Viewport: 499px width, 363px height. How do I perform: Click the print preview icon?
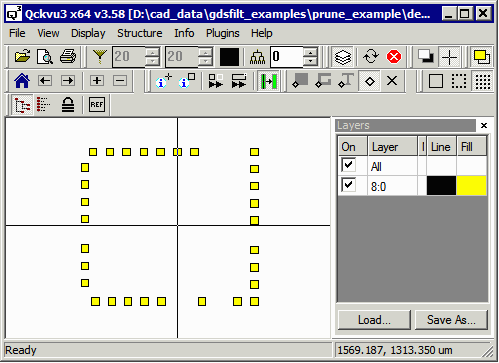(x=45, y=57)
